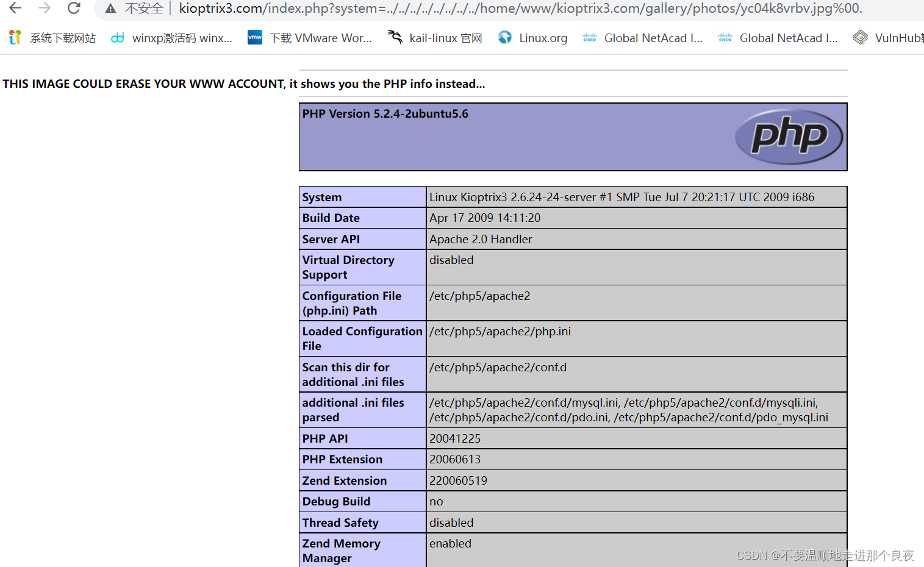Select the kioptrix3.com URL in address bar
924x567 pixels.
(x=520, y=9)
